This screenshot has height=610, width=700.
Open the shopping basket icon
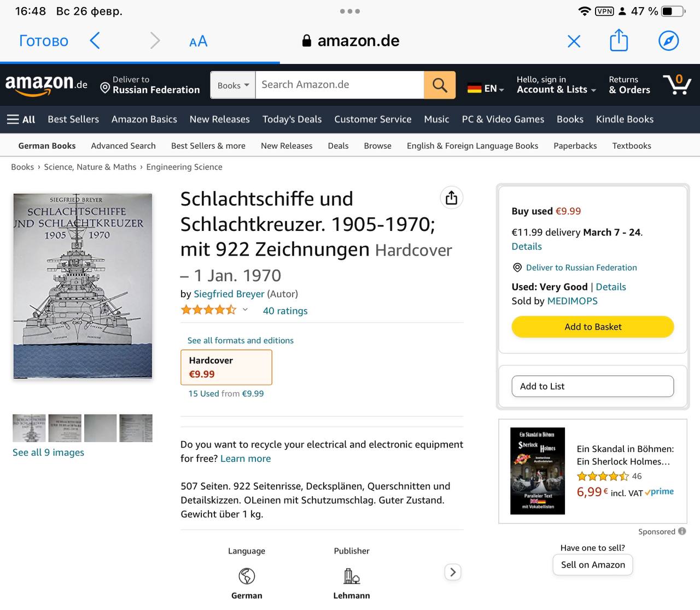676,85
